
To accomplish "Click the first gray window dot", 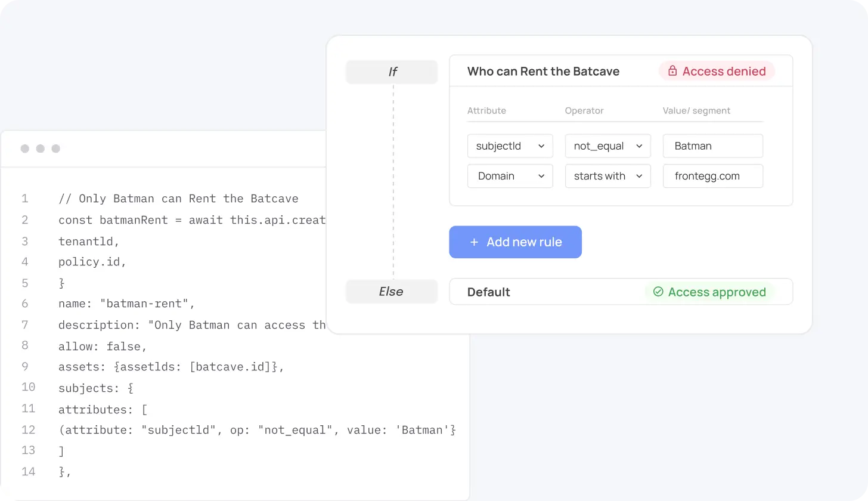I will pyautogui.click(x=25, y=149).
